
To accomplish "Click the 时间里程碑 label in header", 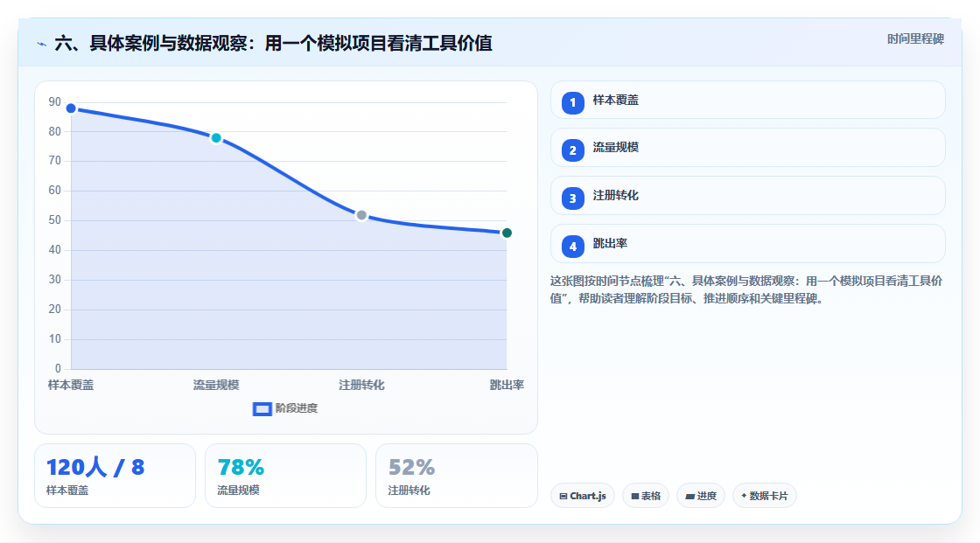I will [x=915, y=38].
